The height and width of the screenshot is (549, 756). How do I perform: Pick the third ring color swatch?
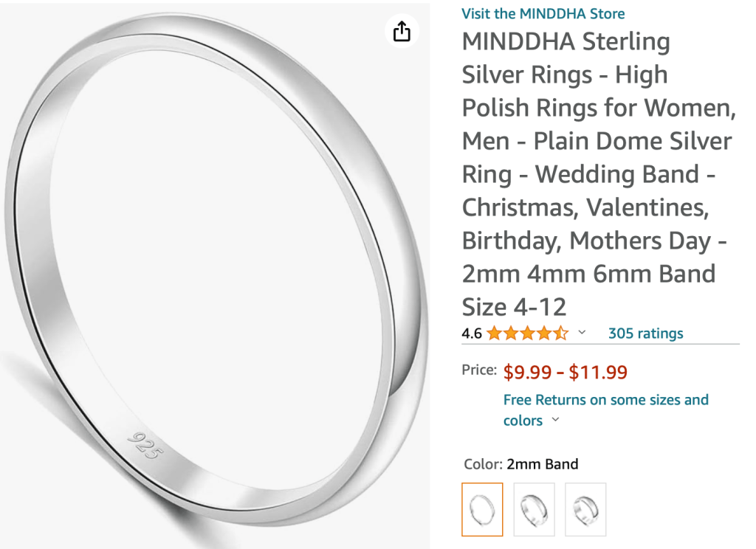click(585, 509)
